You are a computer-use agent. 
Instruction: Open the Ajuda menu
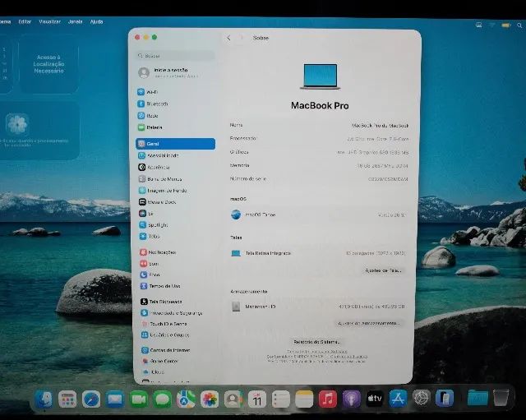[96, 21]
